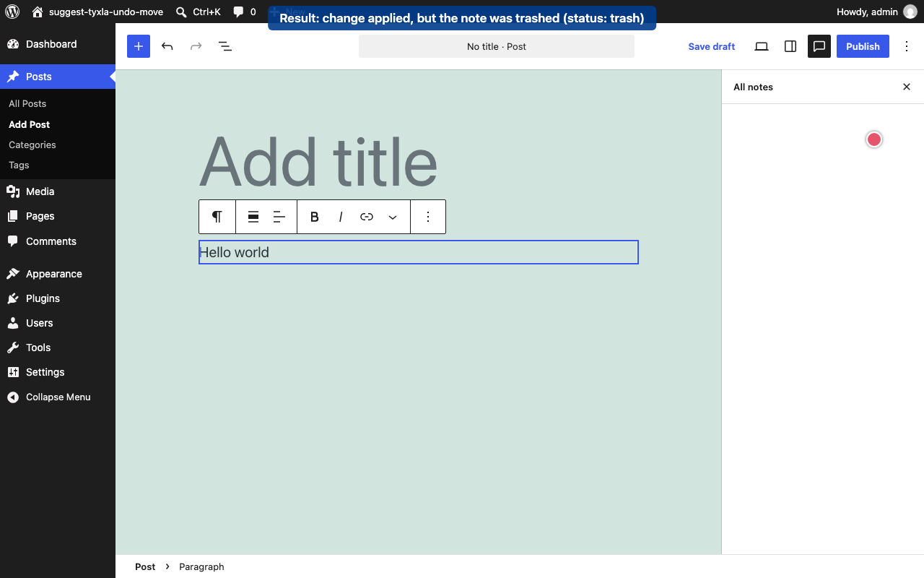Open the Ctrl+K command palette search
924x578 pixels.
(x=199, y=12)
